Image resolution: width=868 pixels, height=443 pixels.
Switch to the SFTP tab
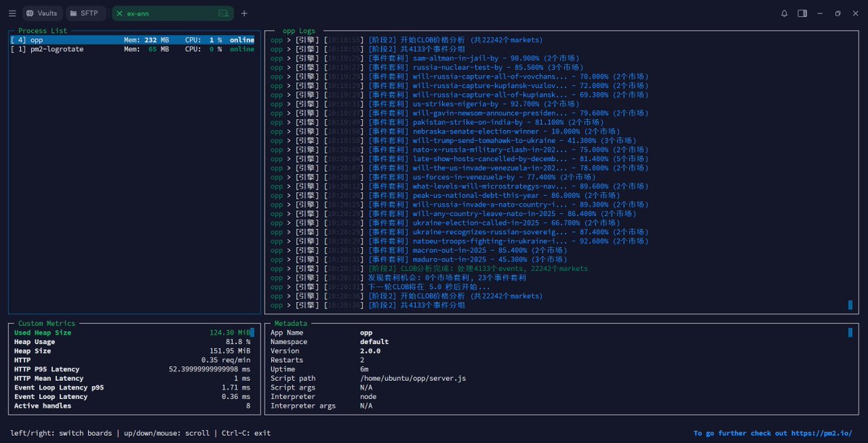pos(85,13)
